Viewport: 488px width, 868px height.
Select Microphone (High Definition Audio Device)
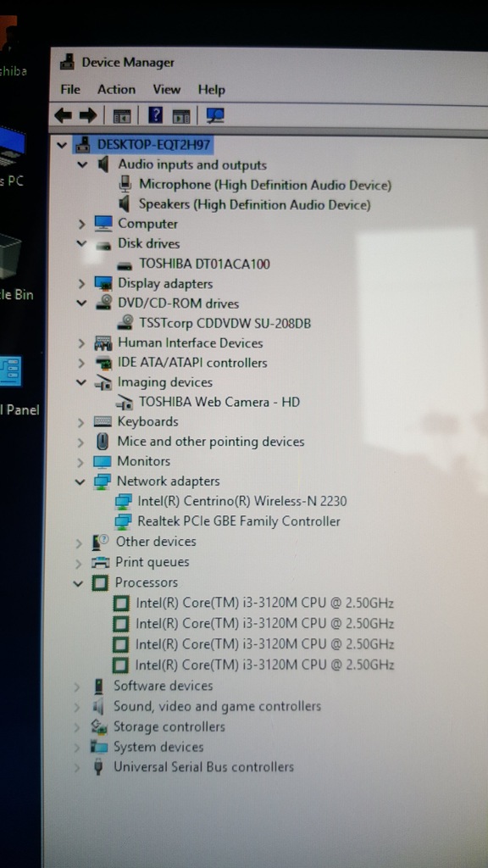(x=265, y=185)
